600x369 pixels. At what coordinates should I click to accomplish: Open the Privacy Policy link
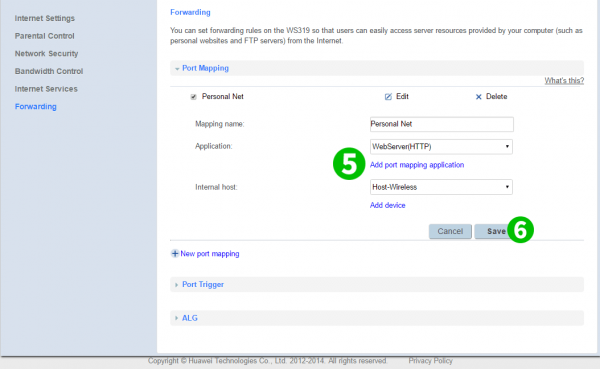click(430, 361)
